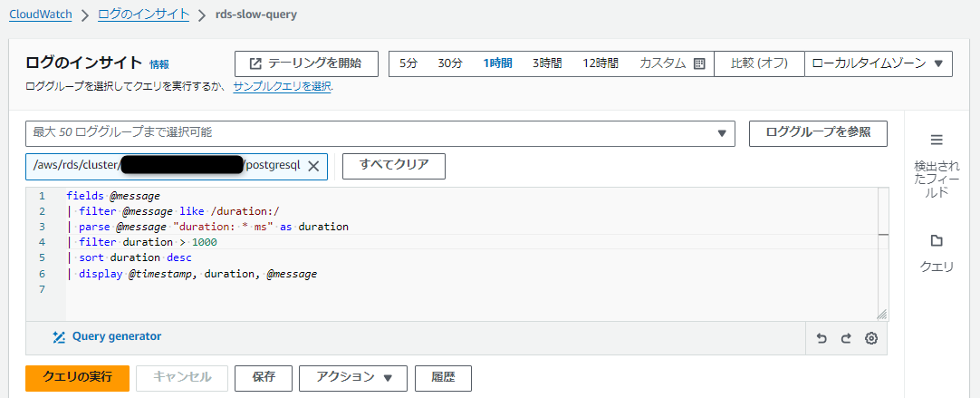Open the CloudWatch breadcrumb link

coord(41,15)
